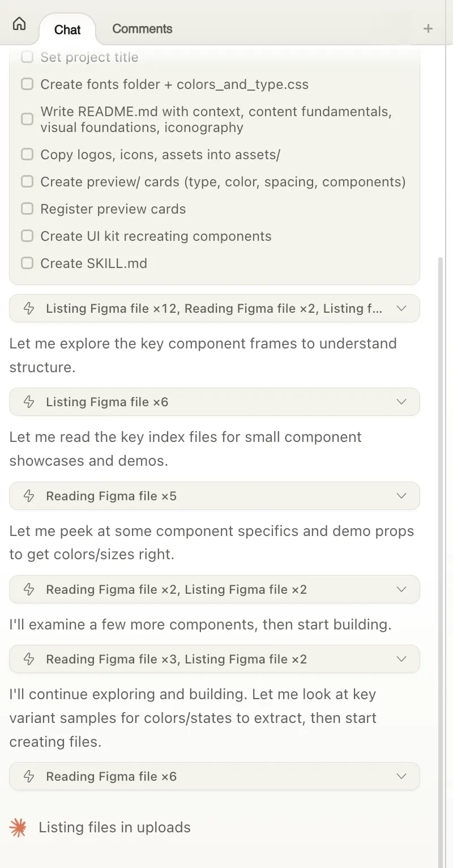Check the Create SKILL.md checkbox
The image size is (453, 868).
(x=27, y=263)
